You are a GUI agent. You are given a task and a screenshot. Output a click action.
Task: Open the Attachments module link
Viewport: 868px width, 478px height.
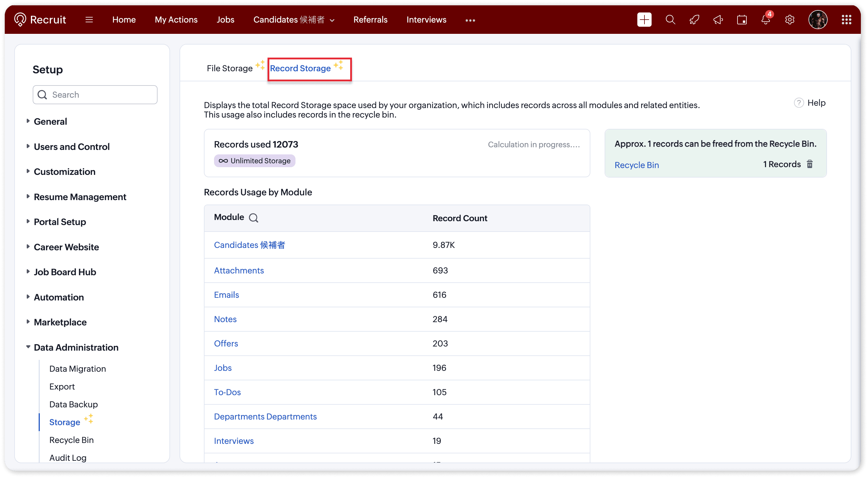point(239,270)
